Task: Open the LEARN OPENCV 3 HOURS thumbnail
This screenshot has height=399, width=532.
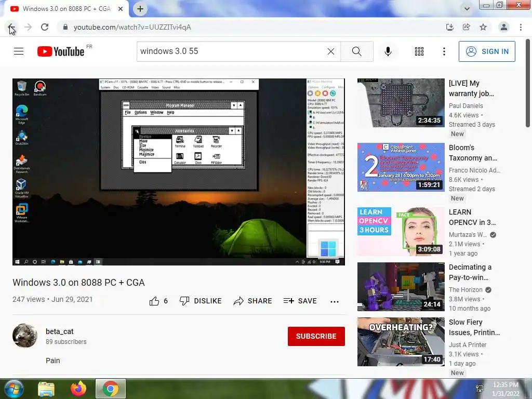Action: 401,231
